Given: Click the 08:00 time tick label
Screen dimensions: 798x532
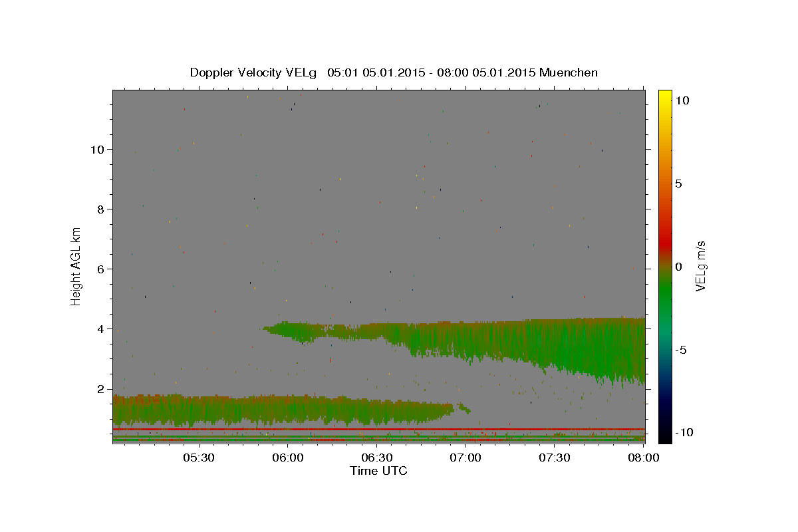Looking at the screenshot, I should point(643,458).
